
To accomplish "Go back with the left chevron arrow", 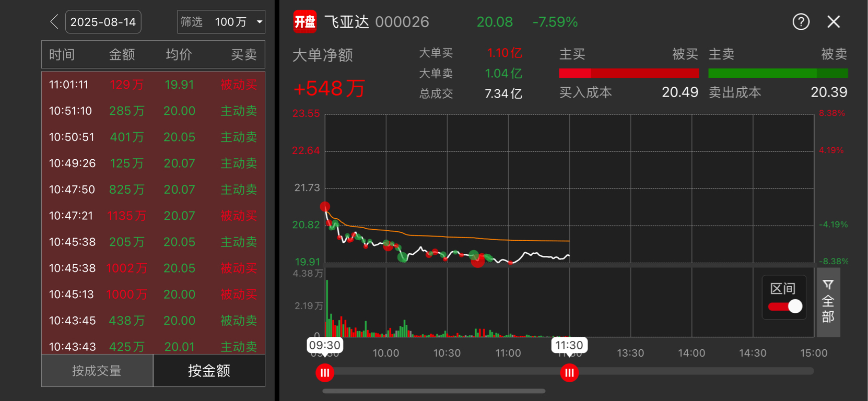I will 54,22.
